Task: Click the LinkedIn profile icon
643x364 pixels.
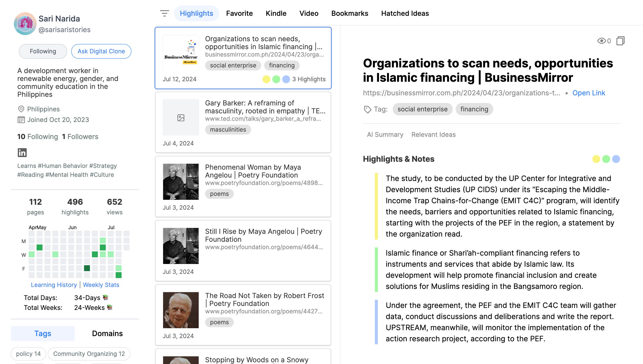Action: [22, 153]
